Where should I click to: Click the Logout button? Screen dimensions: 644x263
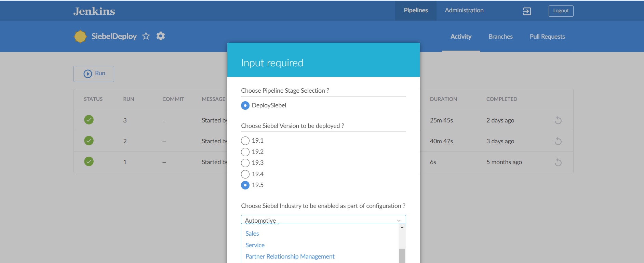pyautogui.click(x=561, y=11)
